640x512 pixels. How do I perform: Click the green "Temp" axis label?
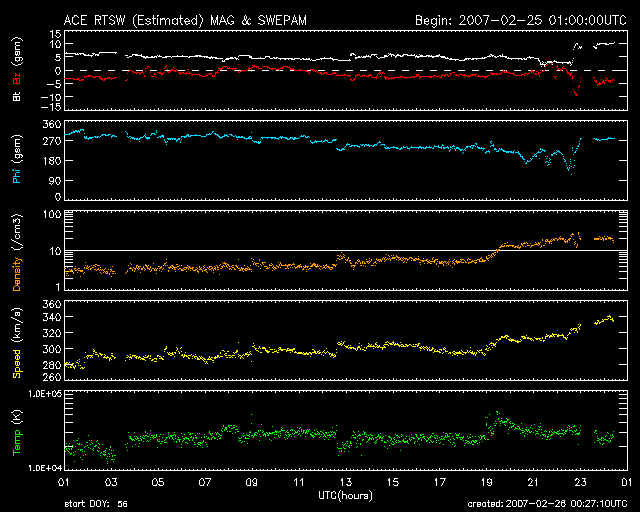(x=17, y=443)
